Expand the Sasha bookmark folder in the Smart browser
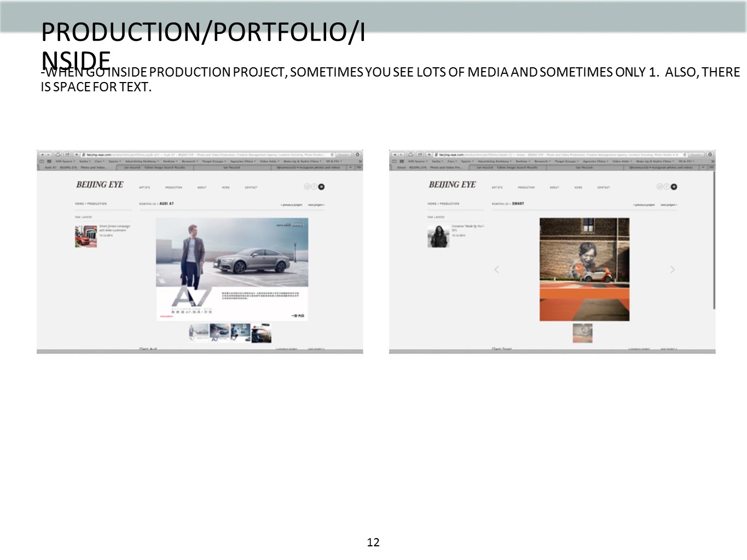Image resolution: width=747 pixels, height=560 pixels. (437, 161)
